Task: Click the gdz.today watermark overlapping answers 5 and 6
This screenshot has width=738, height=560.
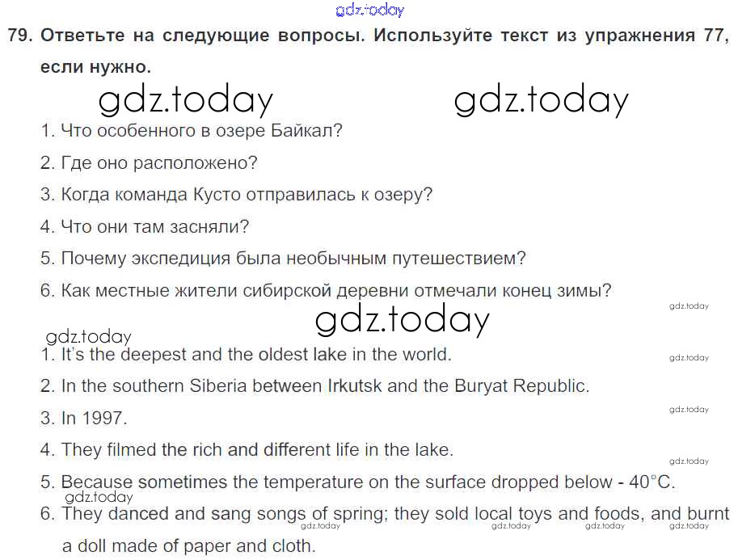Action: 98,498
